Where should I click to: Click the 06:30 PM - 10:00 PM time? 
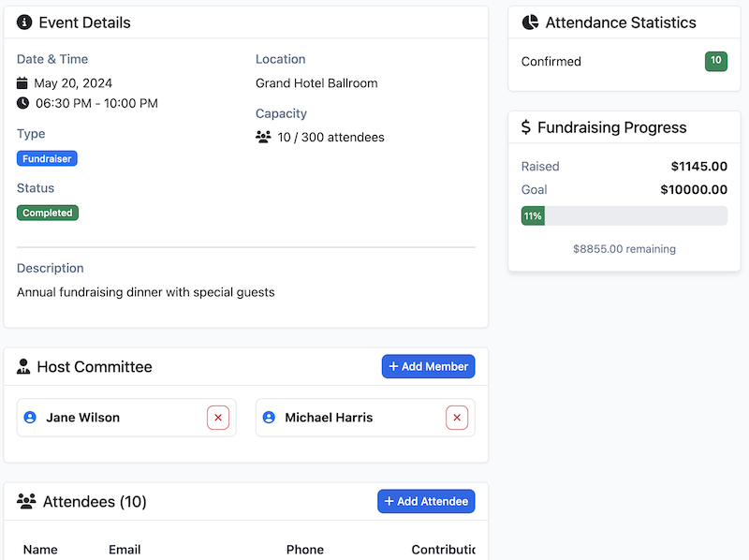(97, 103)
